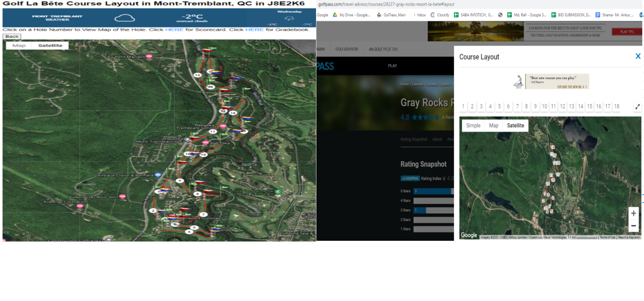
Task: Select hole 16 marker on the Golf La Bête map
Action: point(233,113)
